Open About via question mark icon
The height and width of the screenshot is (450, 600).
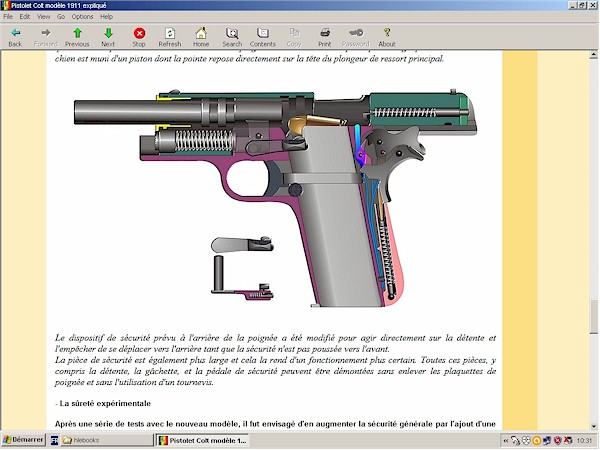point(387,33)
